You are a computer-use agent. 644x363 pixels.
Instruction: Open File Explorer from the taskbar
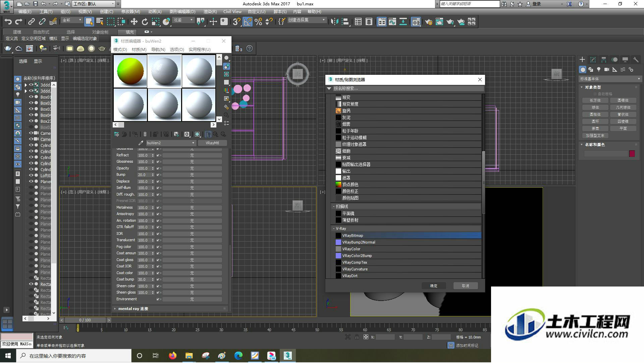pyautogui.click(x=189, y=356)
